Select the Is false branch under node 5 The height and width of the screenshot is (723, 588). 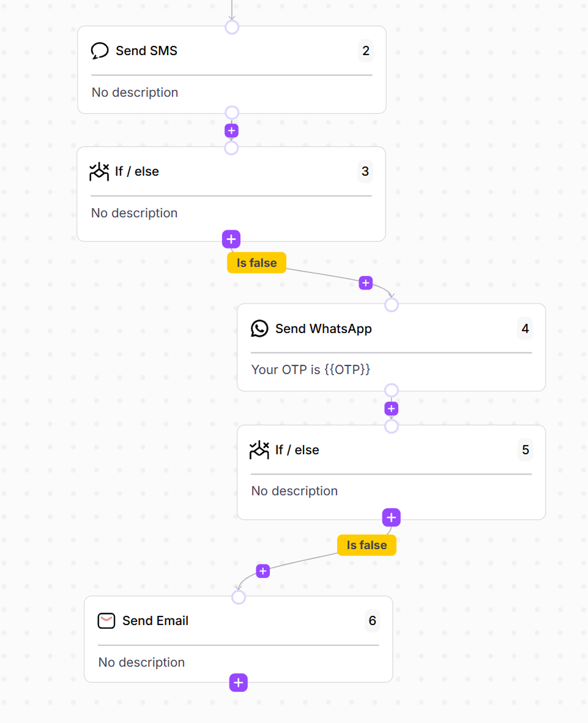(366, 545)
